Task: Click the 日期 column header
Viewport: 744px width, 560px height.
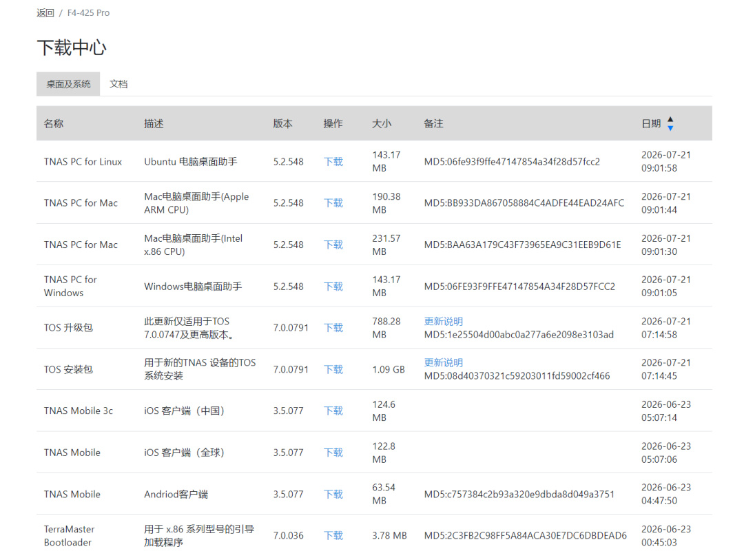Action: pos(651,124)
